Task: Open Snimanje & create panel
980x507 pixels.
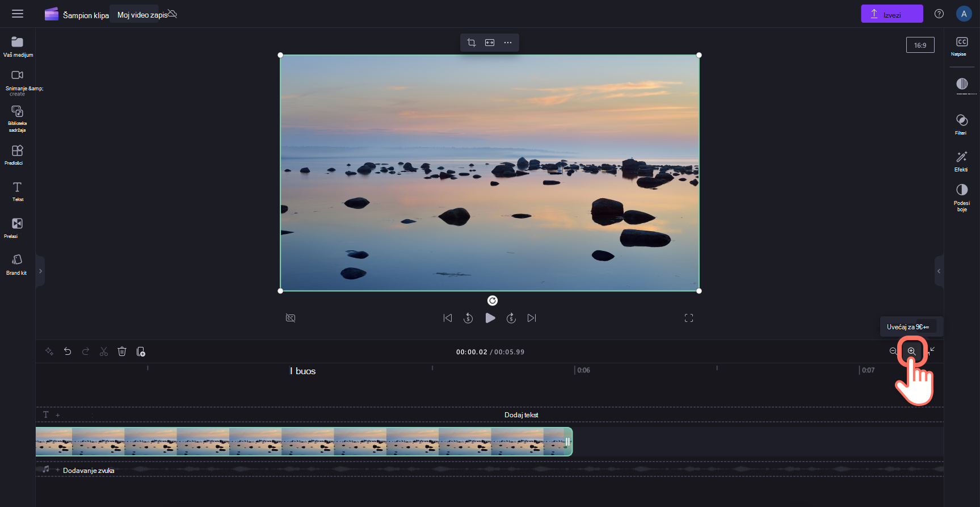Action: (18, 83)
